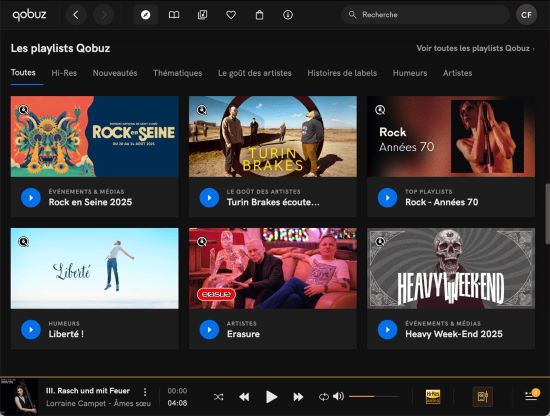
Task: Switch to the Artistes tab
Action: [457, 73]
